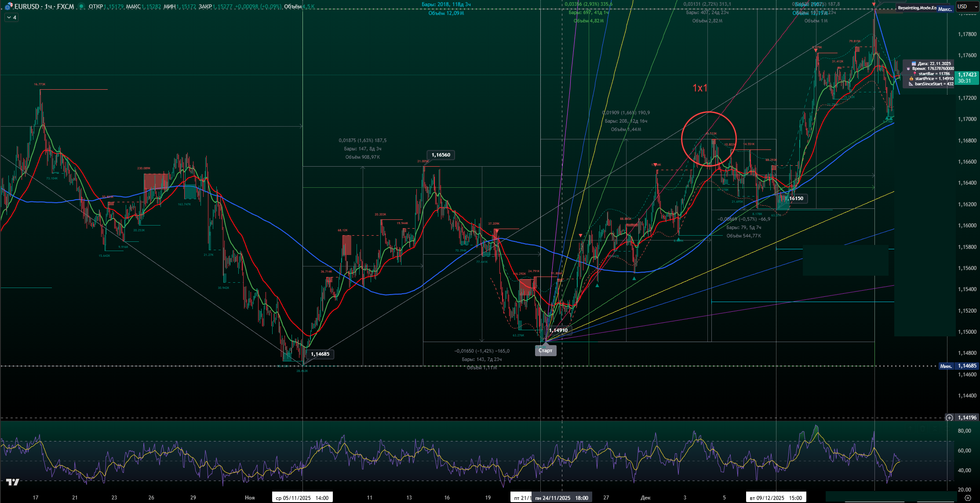The height and width of the screenshot is (503, 980).
Task: Collapse the indicator legend showing 4
Action: [11, 18]
